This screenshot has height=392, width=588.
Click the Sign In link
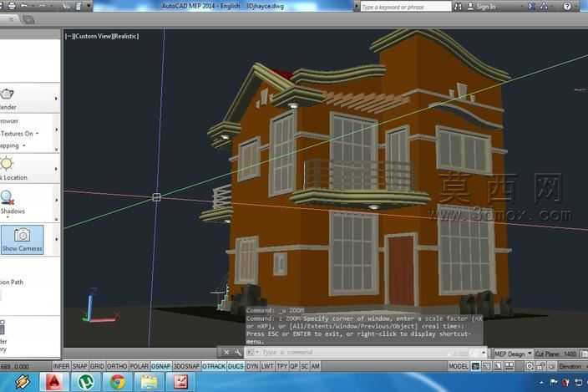click(x=486, y=7)
